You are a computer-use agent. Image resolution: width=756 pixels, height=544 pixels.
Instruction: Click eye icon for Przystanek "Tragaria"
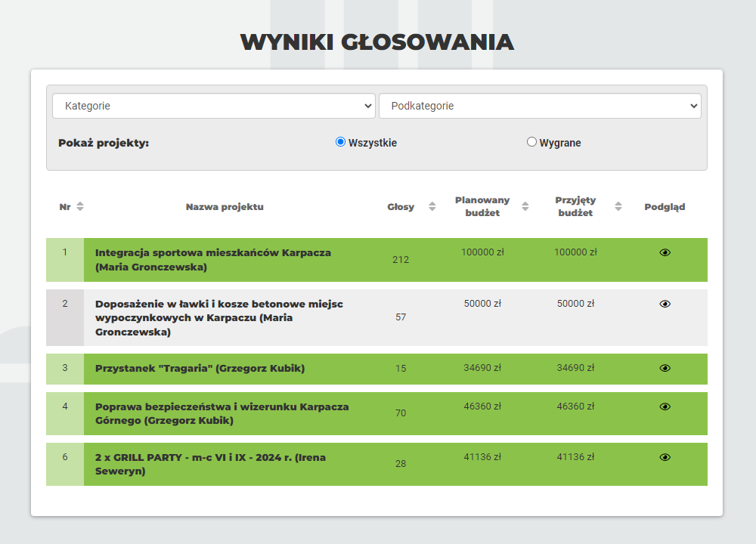(x=665, y=368)
